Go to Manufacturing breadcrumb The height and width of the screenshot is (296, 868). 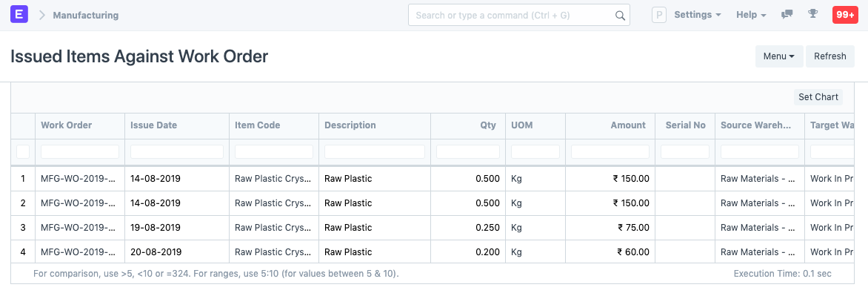pos(86,15)
